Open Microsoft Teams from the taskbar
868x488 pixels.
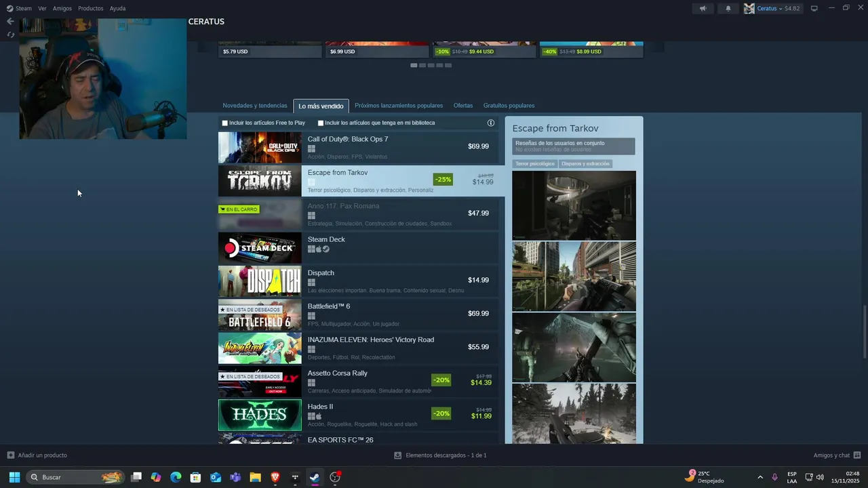235,477
